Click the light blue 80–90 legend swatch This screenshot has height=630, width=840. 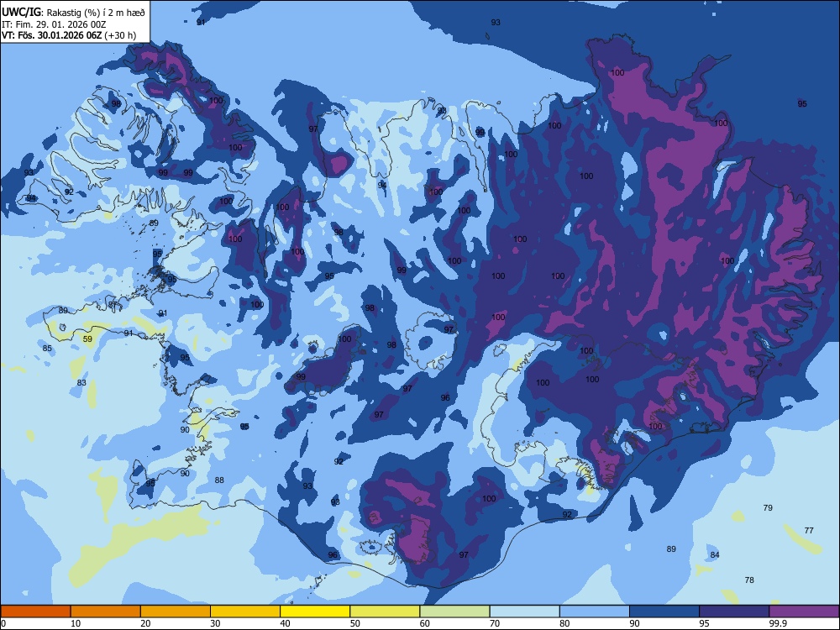595,612
